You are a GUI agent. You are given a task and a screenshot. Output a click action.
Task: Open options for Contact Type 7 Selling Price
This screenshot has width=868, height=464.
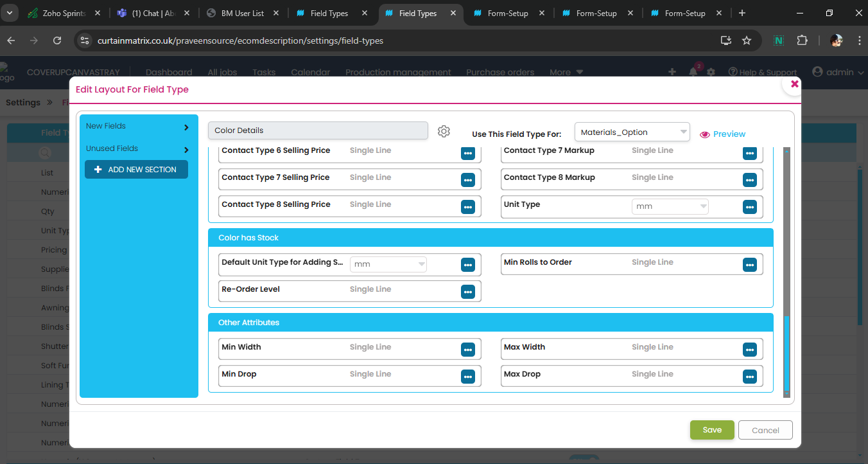click(x=467, y=180)
